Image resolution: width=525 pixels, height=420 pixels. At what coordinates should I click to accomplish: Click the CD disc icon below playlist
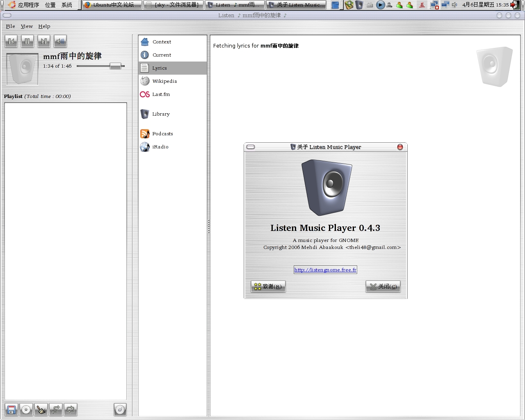[26, 409]
